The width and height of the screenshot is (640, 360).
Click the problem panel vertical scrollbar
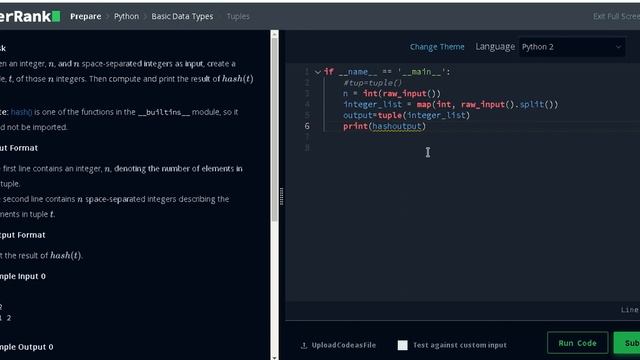pyautogui.click(x=275, y=131)
